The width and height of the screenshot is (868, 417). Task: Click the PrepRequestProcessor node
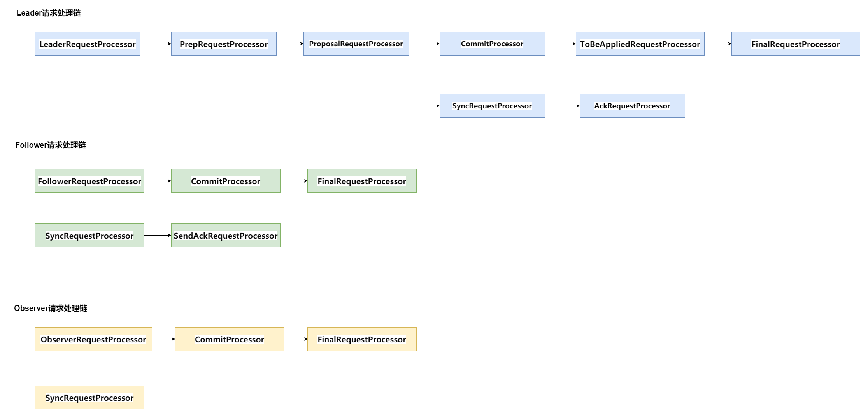[224, 44]
